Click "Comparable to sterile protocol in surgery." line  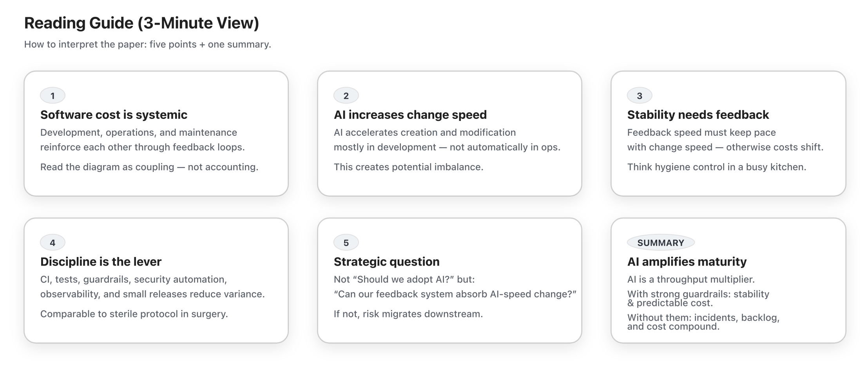[x=134, y=314]
